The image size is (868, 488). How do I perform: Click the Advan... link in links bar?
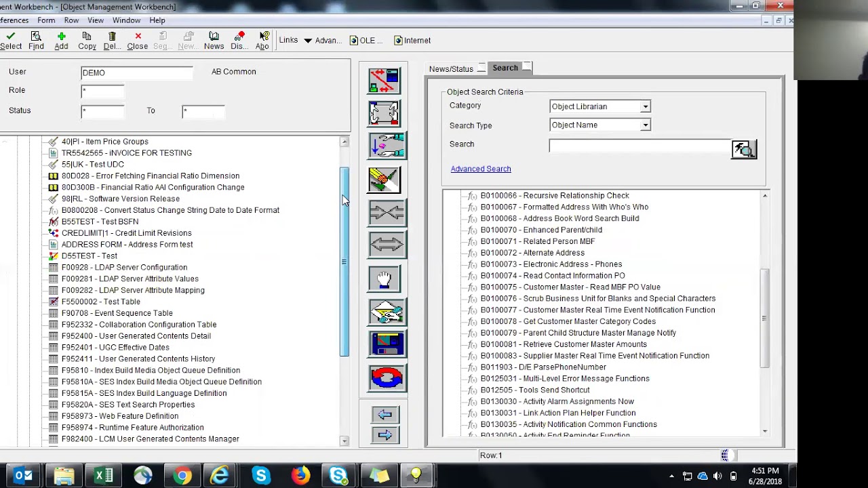(328, 41)
